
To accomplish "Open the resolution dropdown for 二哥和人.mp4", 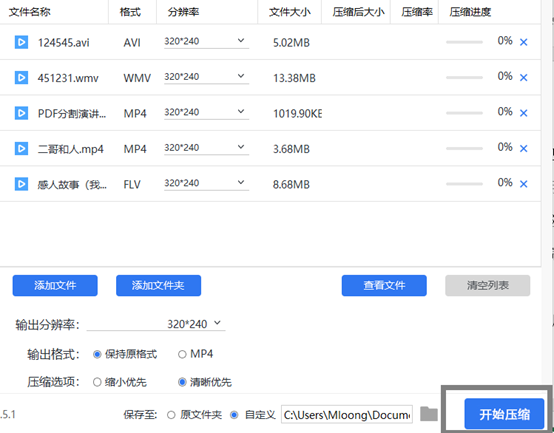I will (206, 148).
